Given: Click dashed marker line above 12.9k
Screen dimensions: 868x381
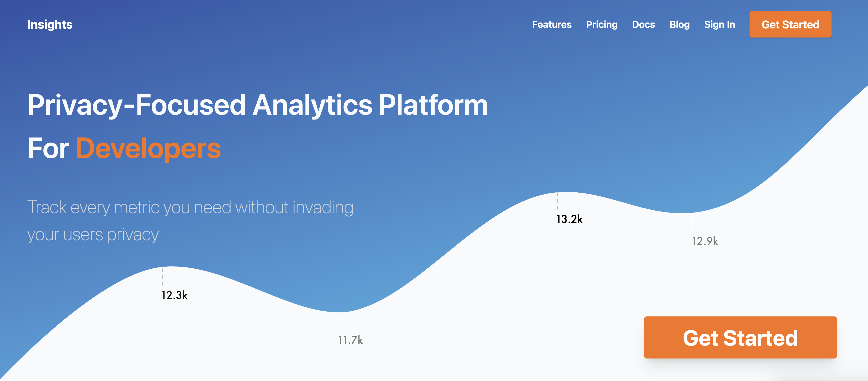Looking at the screenshot, I should [x=693, y=224].
